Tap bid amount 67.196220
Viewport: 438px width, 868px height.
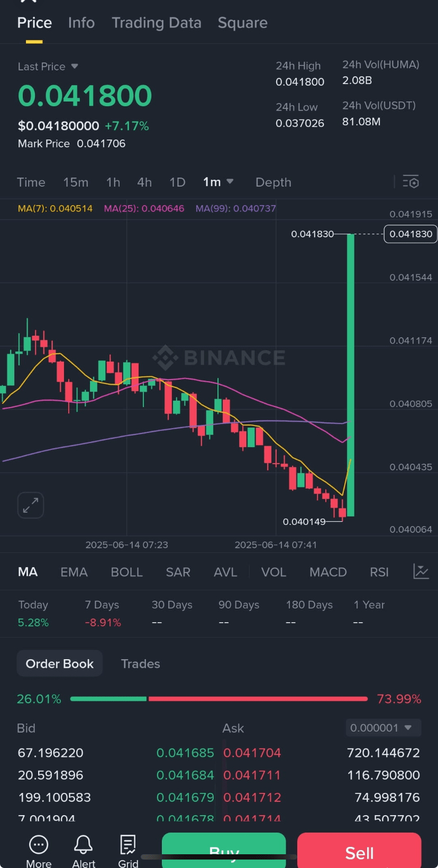point(51,753)
